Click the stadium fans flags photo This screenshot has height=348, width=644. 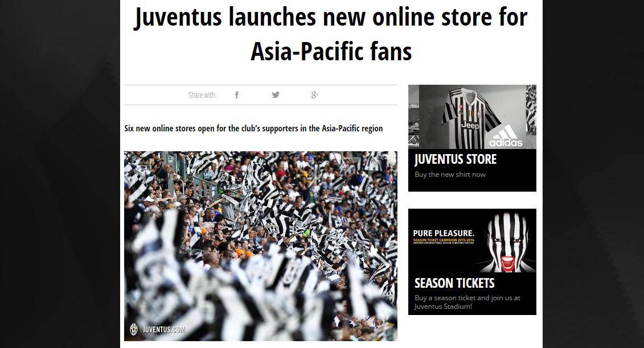[261, 246]
